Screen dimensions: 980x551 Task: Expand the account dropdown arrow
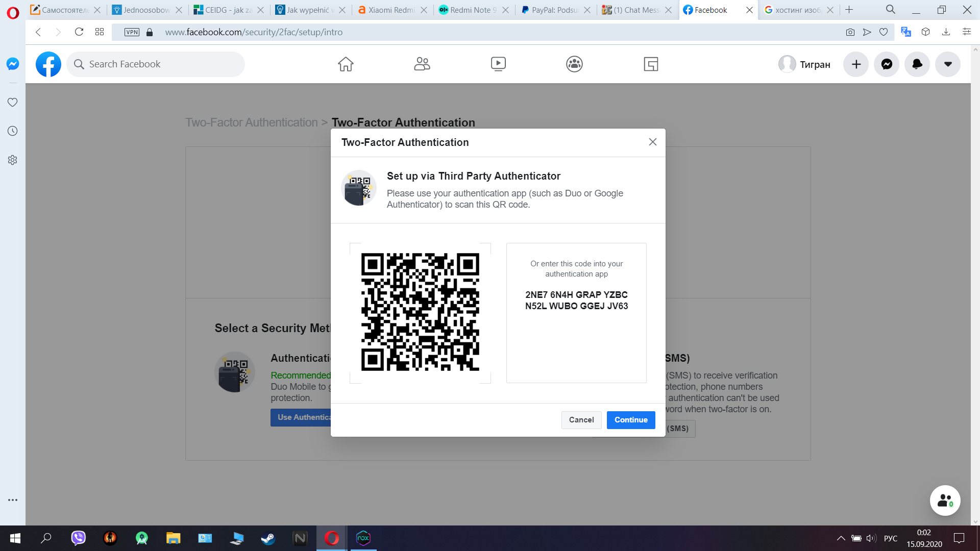948,64
